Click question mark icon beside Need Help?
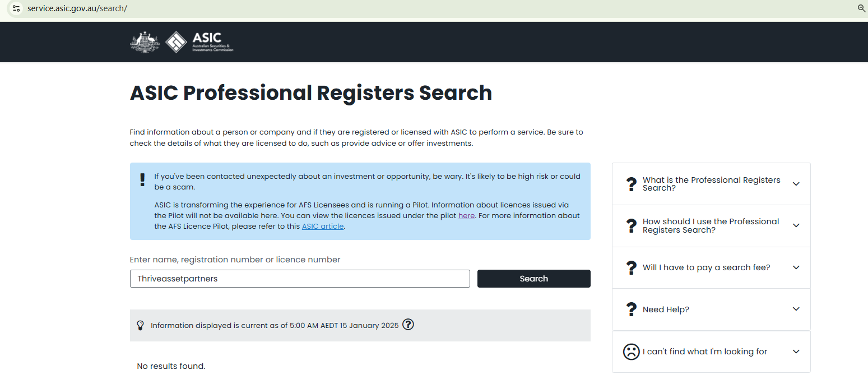 631,309
